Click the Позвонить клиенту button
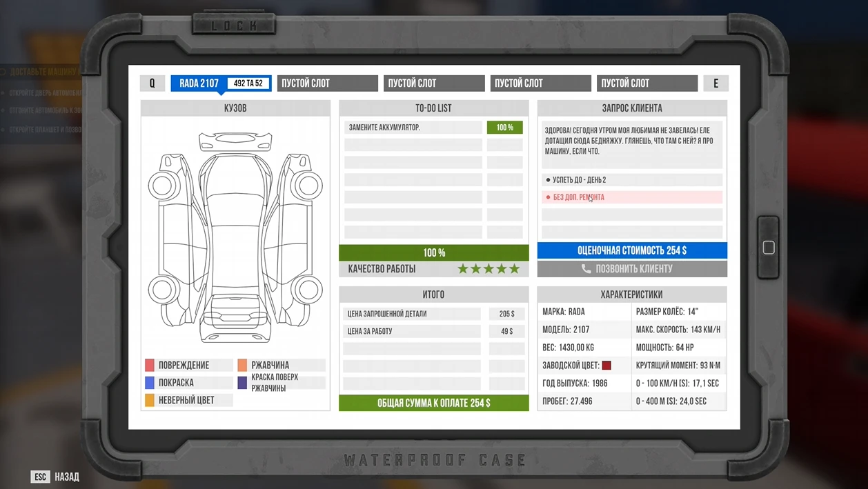The width and height of the screenshot is (868, 489). pos(632,269)
